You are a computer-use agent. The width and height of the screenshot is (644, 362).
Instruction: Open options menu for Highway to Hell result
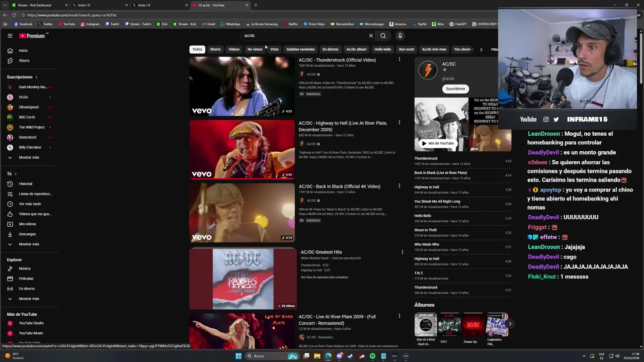(399, 122)
